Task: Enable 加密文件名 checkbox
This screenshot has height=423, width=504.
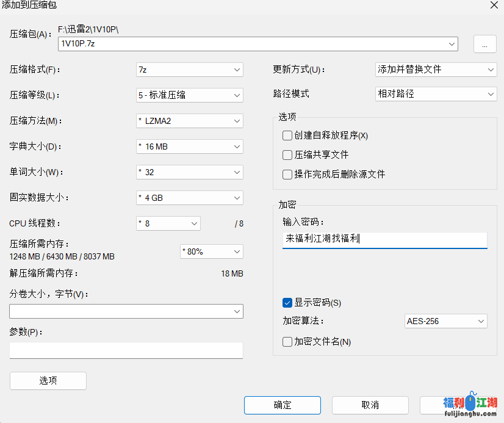Action: pos(287,342)
